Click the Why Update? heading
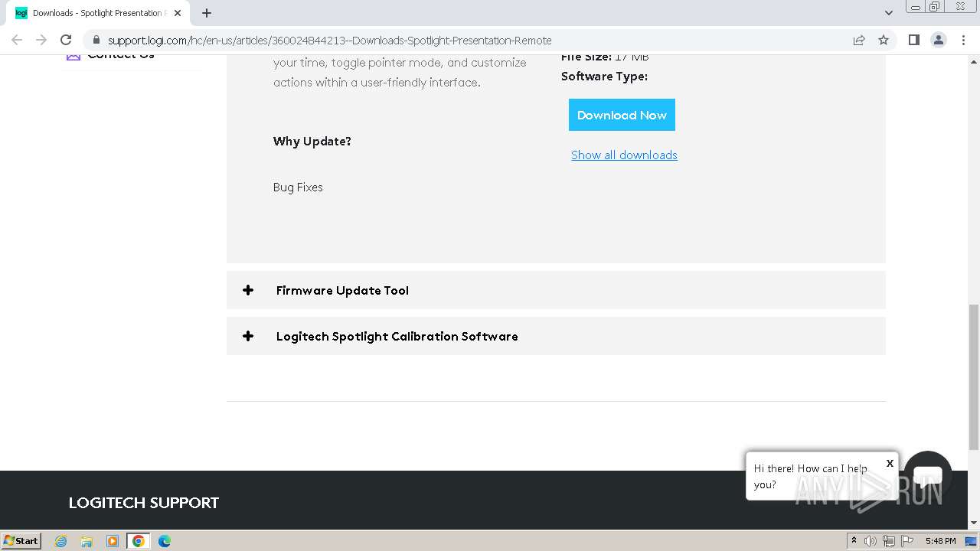 (x=312, y=141)
